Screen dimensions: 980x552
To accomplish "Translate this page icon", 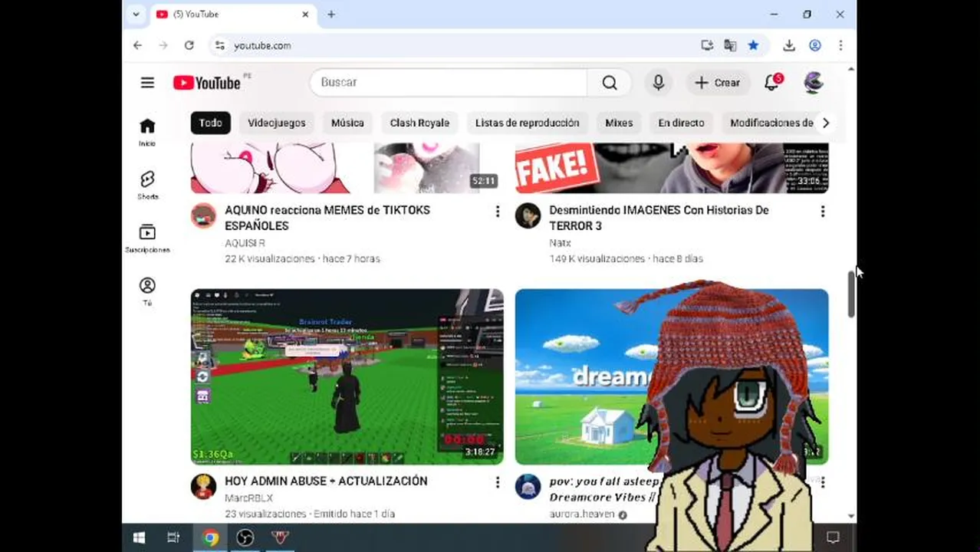I will (x=730, y=46).
